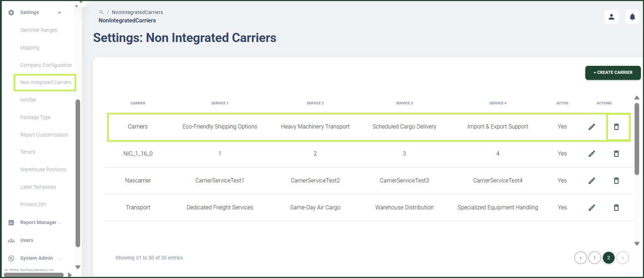Open Users in the sidebar
Viewport: 644px width, 278px height.
27,240
